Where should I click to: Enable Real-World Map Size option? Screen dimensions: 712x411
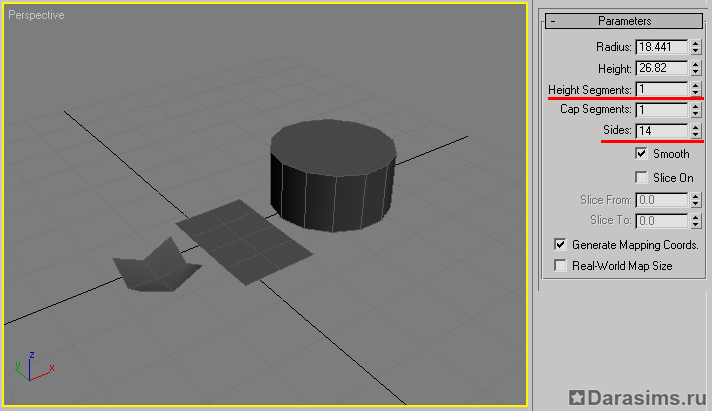pos(561,266)
